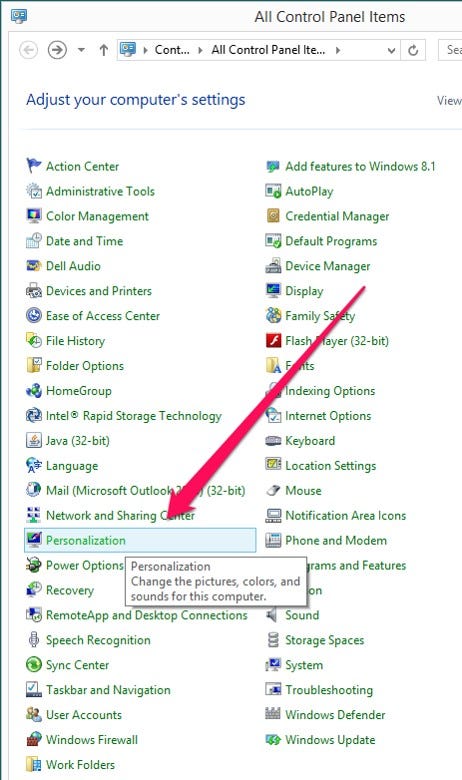Open the Work Folders icon

(33, 764)
